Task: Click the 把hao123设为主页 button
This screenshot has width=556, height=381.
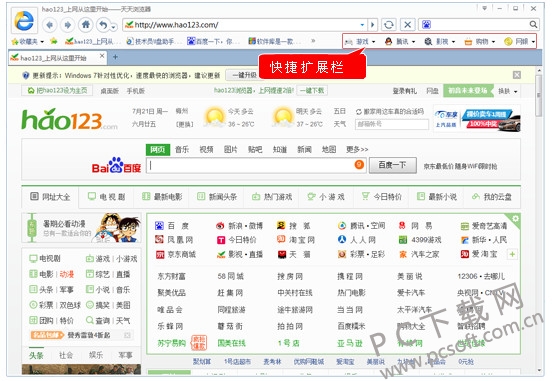Action: click(57, 90)
